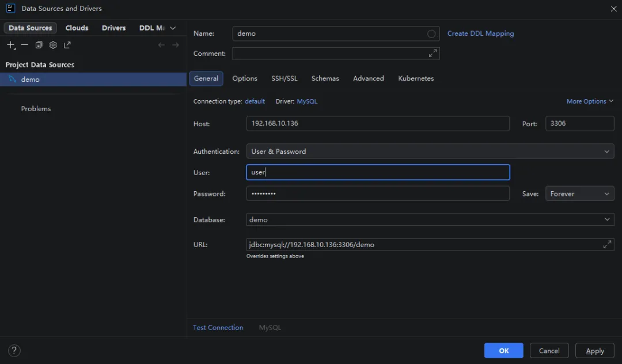This screenshot has width=622, height=364.
Task: Add a new data source with plus icon
Action: point(11,45)
